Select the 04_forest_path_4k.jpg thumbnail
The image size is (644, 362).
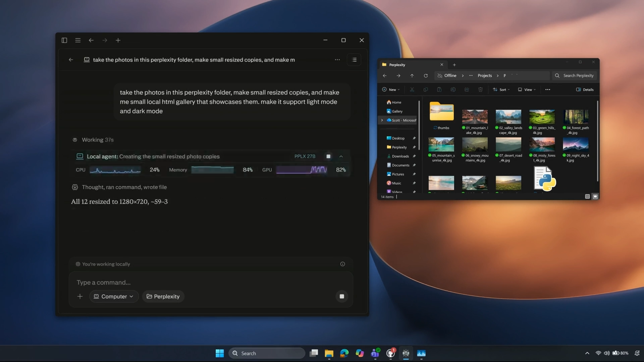click(x=576, y=117)
